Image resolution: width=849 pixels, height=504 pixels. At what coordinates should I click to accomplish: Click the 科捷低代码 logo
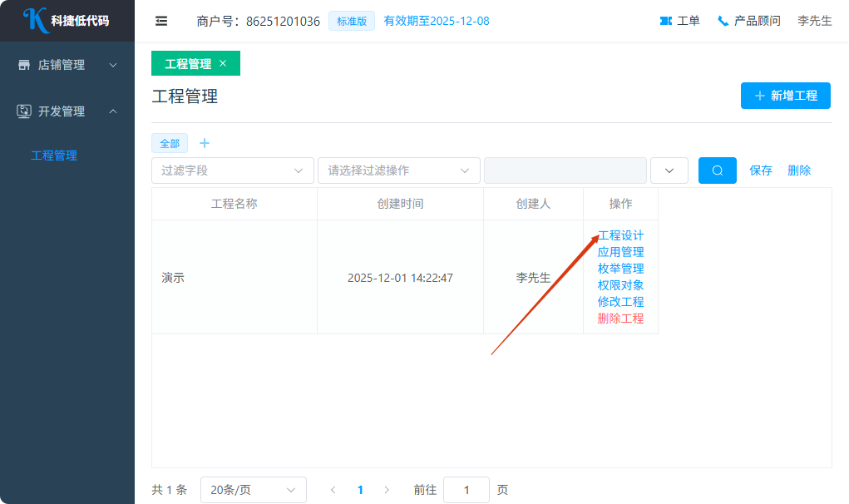tap(67, 21)
